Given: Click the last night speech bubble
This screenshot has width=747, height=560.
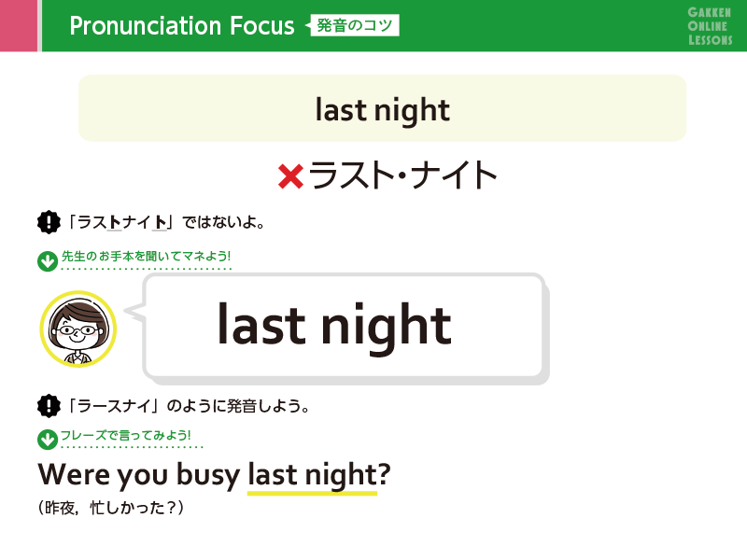Looking at the screenshot, I should click(x=344, y=327).
